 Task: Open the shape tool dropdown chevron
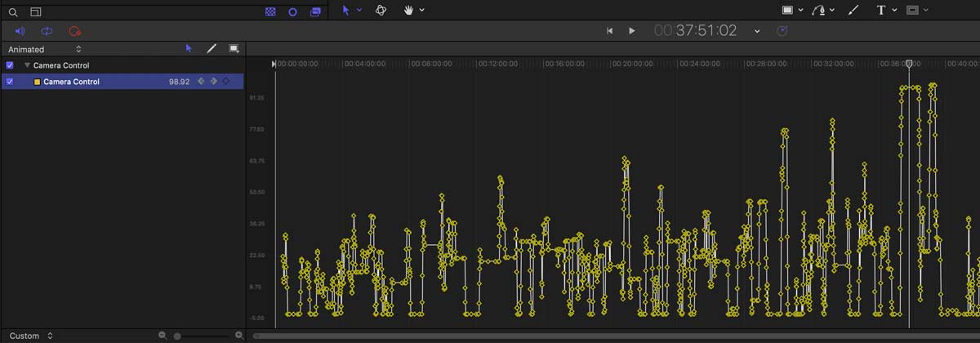(801, 11)
